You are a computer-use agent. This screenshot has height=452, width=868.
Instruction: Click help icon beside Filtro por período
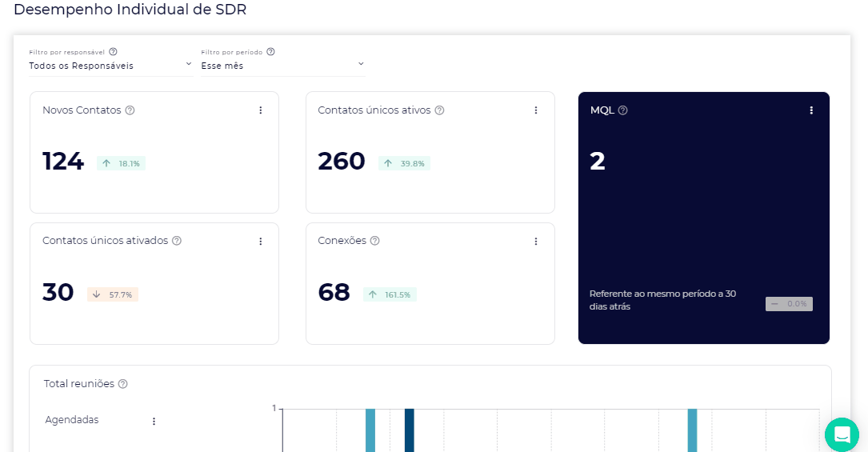[270, 52]
